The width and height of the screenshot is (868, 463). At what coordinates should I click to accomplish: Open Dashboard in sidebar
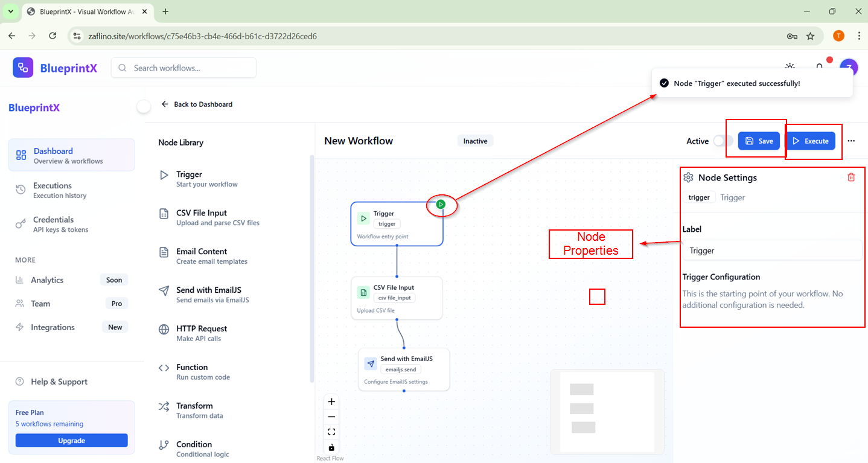pyautogui.click(x=72, y=155)
